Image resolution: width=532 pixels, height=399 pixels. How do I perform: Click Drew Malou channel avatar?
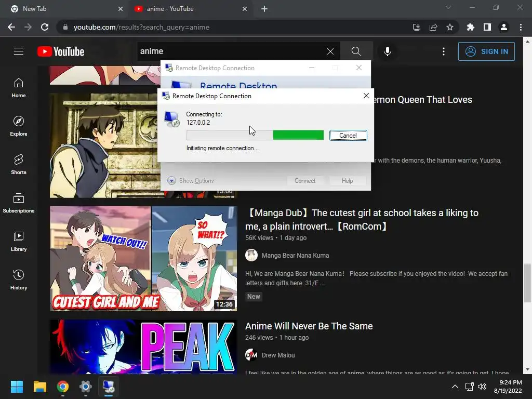(x=251, y=355)
